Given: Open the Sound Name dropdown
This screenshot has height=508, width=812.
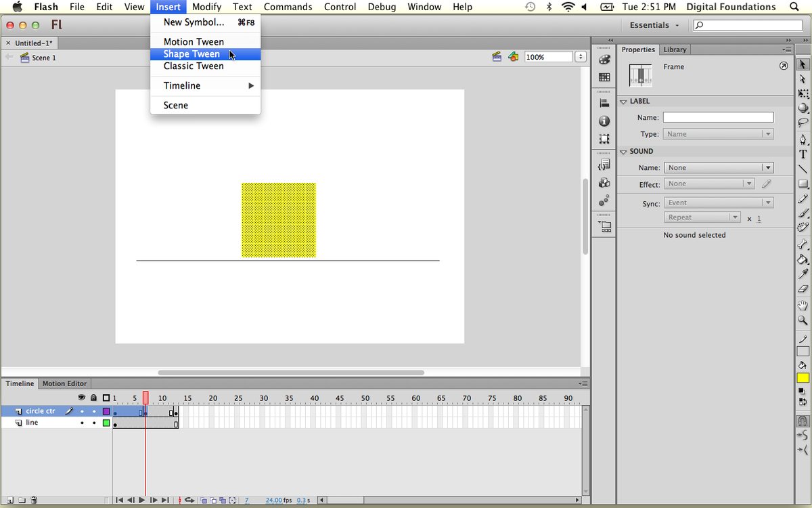Looking at the screenshot, I should (x=718, y=168).
